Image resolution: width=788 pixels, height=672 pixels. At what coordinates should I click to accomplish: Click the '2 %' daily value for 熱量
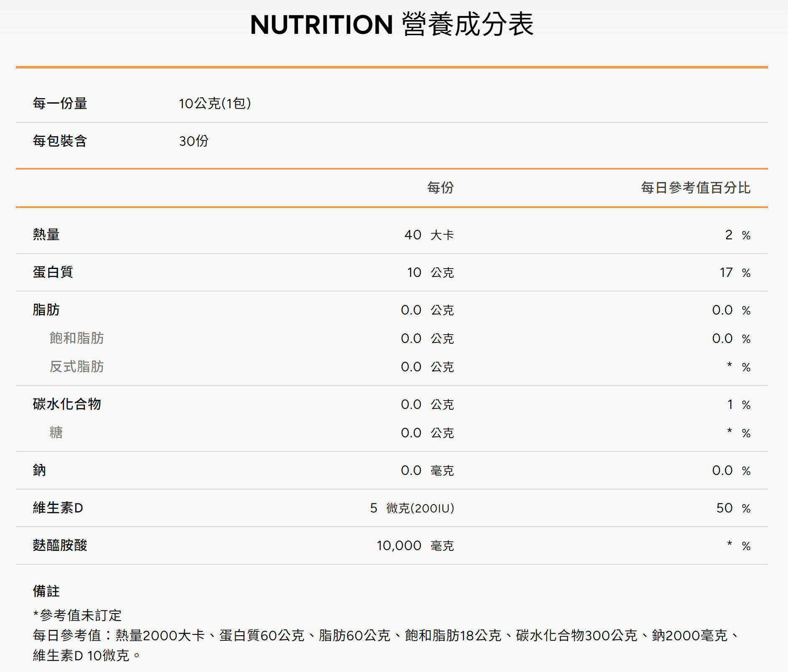(x=738, y=235)
